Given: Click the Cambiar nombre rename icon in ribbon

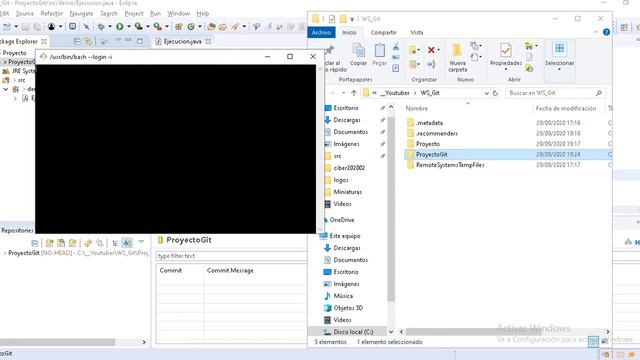Looking at the screenshot, I should [431, 64].
